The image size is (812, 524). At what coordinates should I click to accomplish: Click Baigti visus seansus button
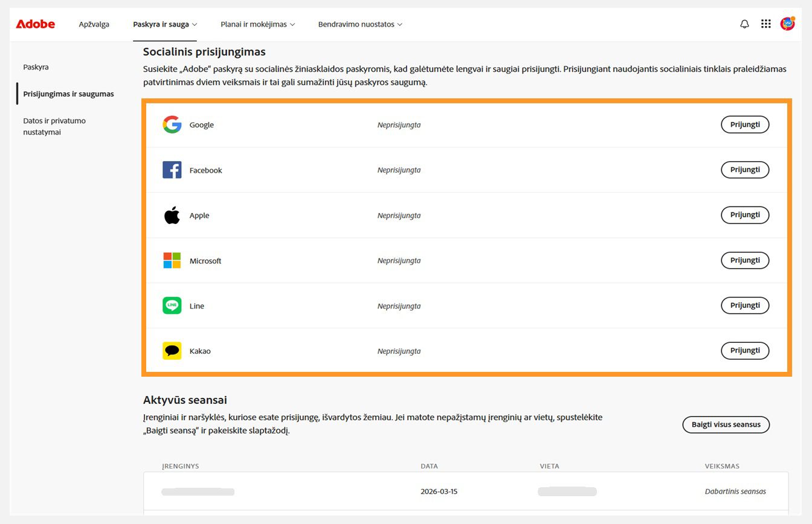726,424
